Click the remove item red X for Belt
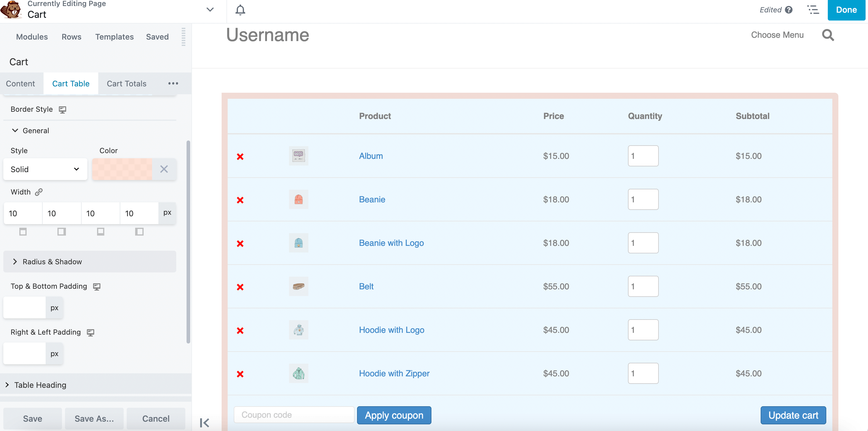868x431 pixels. (240, 287)
